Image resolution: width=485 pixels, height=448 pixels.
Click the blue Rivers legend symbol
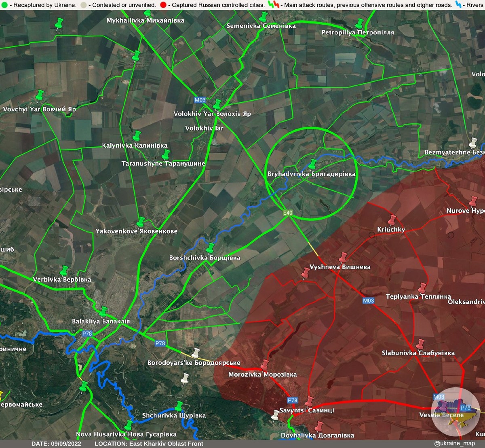point(458,5)
